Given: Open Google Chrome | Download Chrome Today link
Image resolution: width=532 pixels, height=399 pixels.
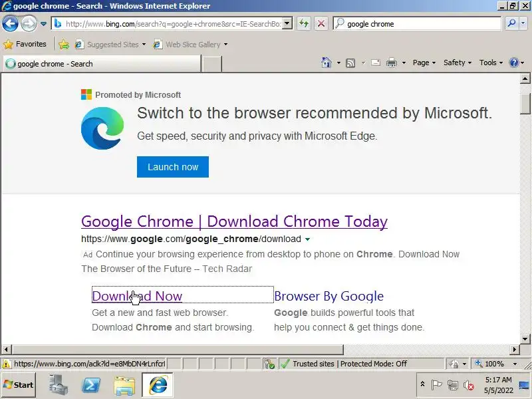Looking at the screenshot, I should 235,221.
